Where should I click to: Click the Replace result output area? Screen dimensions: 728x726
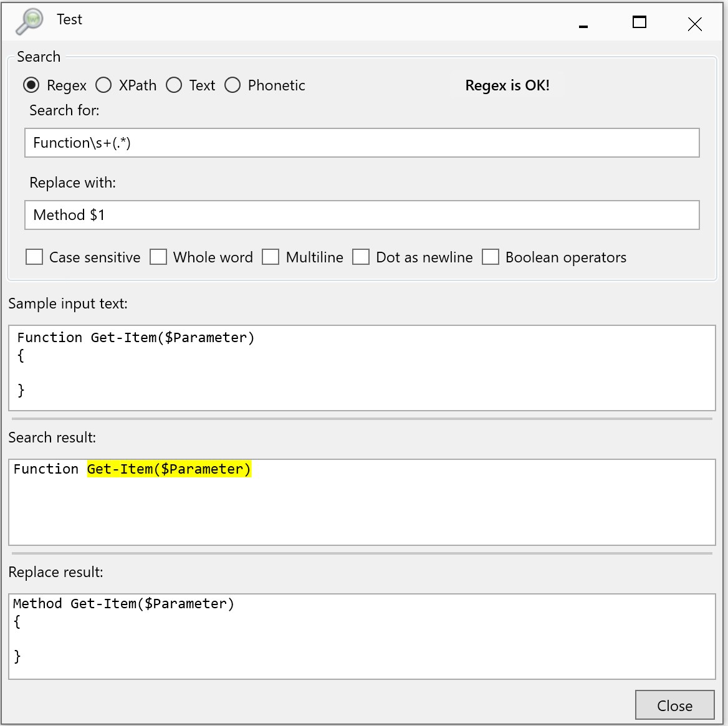(362, 636)
